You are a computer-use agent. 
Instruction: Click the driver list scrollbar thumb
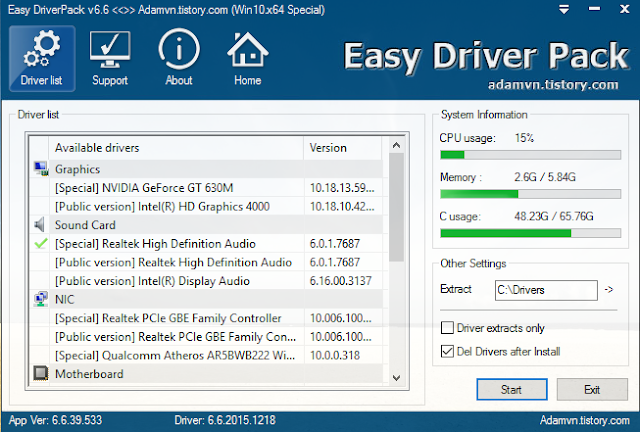(396, 207)
